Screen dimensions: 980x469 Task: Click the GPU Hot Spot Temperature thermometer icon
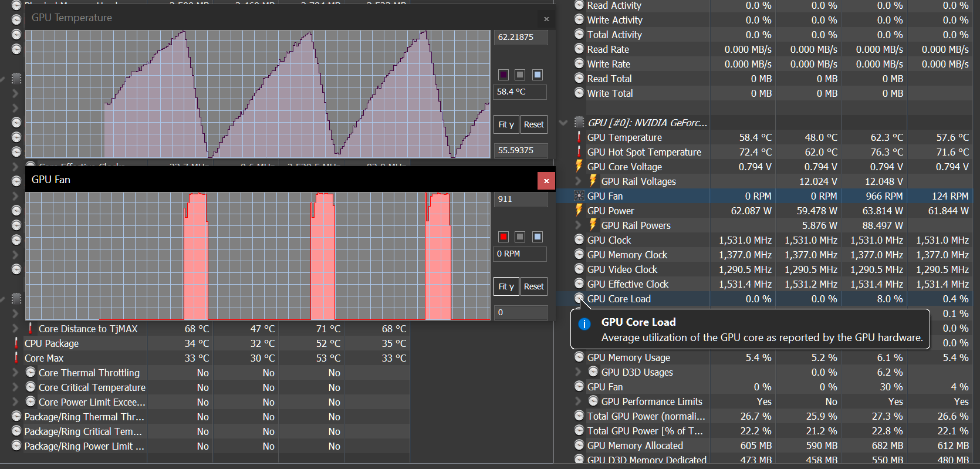(579, 152)
